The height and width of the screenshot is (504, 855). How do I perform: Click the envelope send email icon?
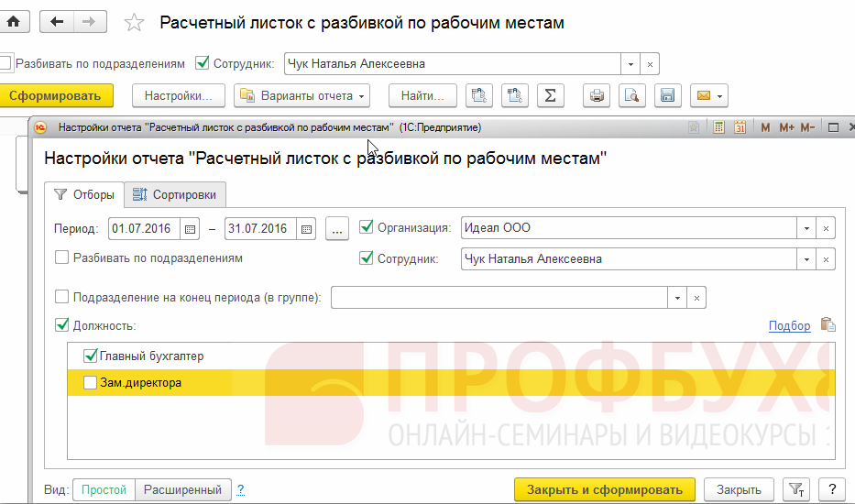[x=707, y=95]
